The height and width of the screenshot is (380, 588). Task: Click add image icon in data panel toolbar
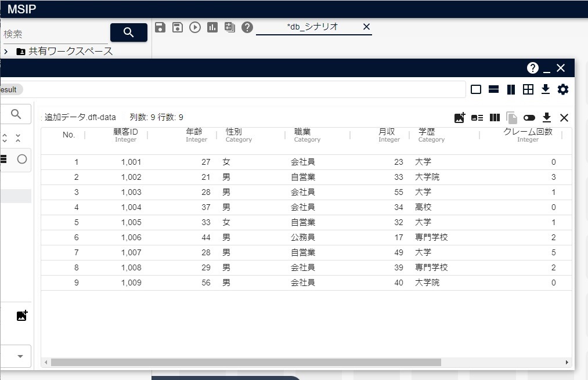(x=460, y=118)
